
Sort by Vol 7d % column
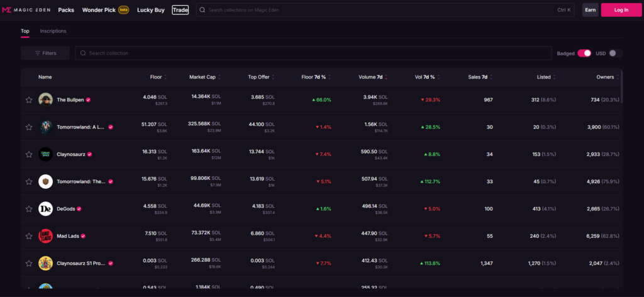[x=427, y=77]
